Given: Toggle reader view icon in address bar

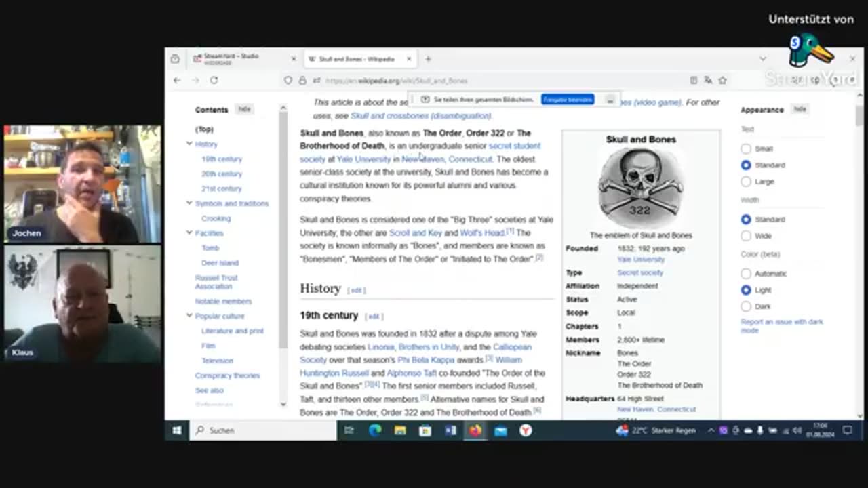Looking at the screenshot, I should coord(693,80).
